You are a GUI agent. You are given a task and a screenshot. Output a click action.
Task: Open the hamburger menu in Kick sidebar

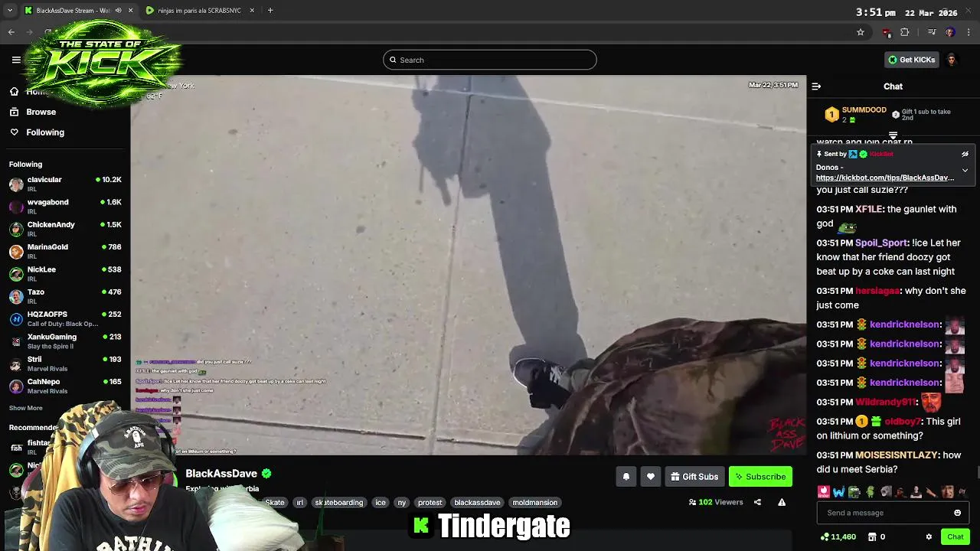(x=16, y=60)
